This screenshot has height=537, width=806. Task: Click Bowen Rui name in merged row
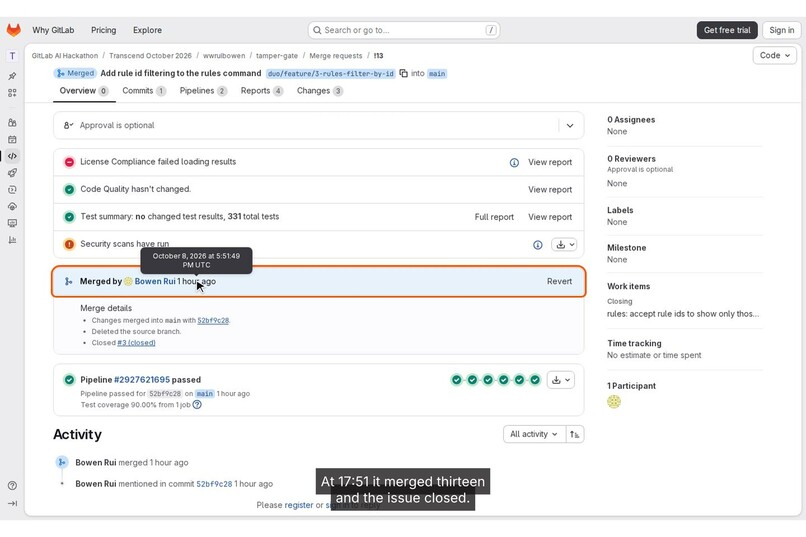(155, 282)
